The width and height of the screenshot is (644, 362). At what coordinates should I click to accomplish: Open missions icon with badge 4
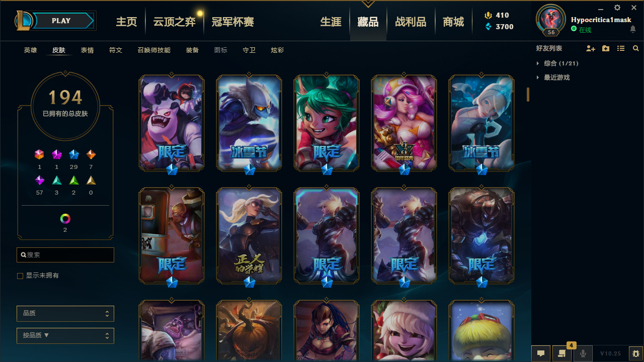coord(562,353)
